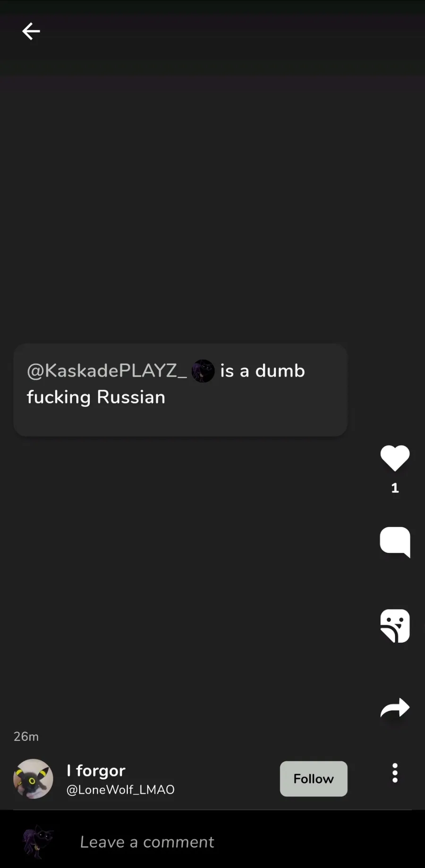The image size is (425, 868).
Task: Tap your own avatar in the comment bar
Action: pyautogui.click(x=38, y=842)
